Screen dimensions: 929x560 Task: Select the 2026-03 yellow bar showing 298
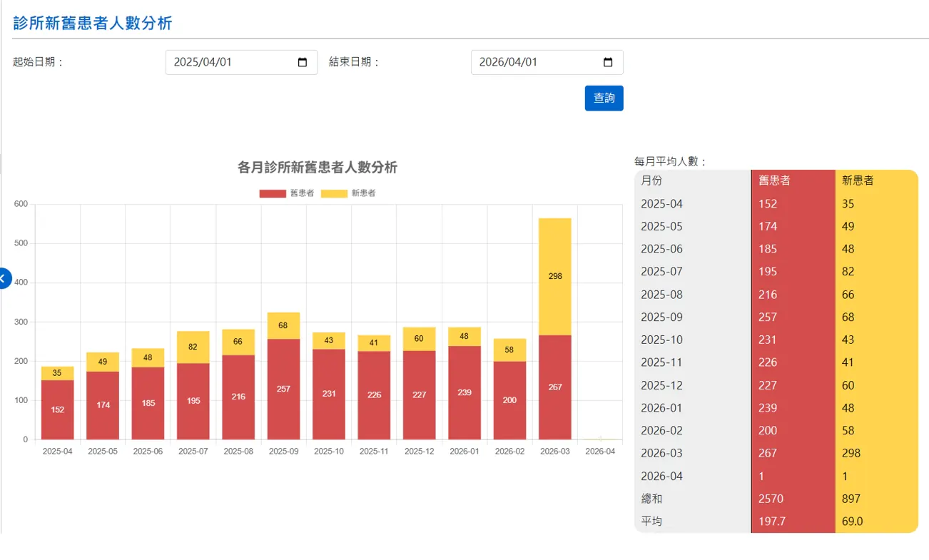tap(555, 276)
